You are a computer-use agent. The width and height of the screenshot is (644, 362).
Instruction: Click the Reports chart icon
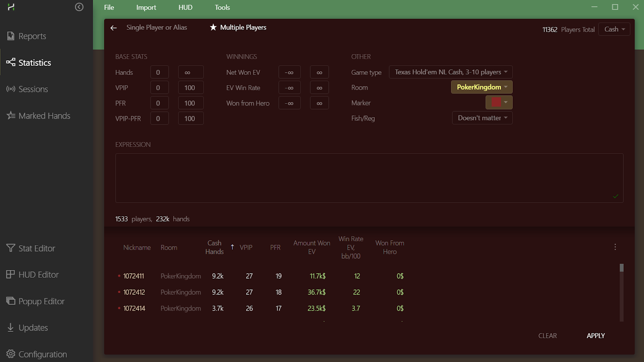point(11,36)
